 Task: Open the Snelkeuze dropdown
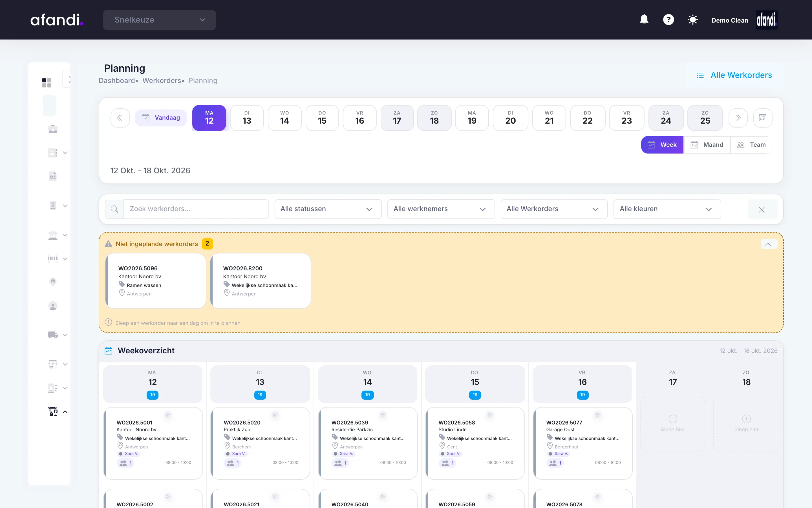159,20
